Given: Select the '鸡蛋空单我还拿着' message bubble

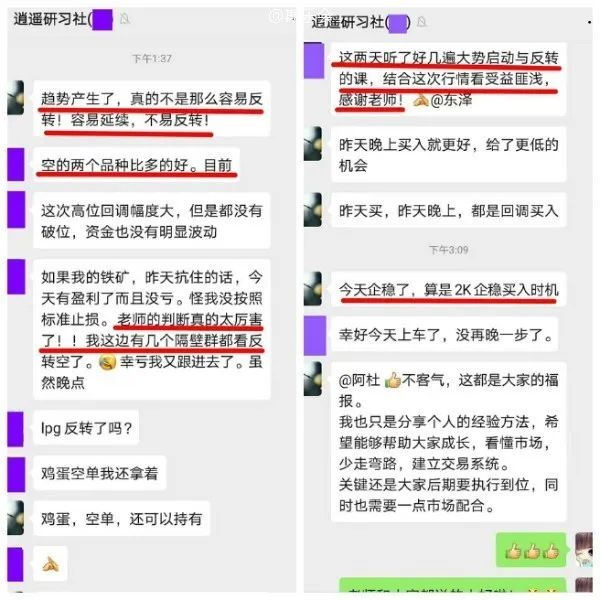Looking at the screenshot, I should (99, 473).
